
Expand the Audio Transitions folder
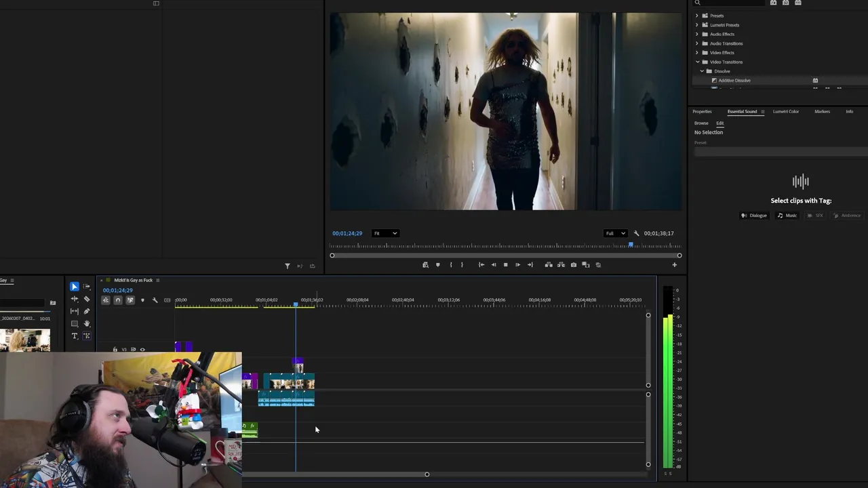click(696, 43)
